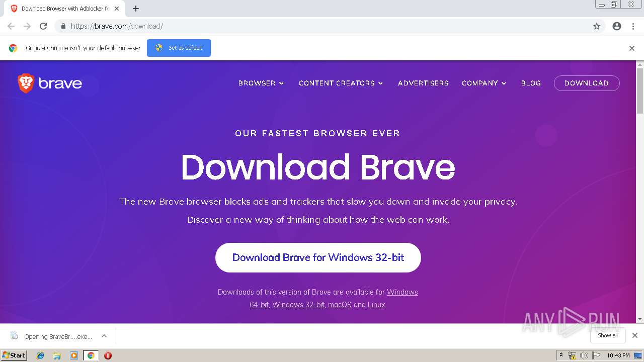Click the BraveBr...exe download file icon
644x362 pixels.
pyautogui.click(x=14, y=336)
